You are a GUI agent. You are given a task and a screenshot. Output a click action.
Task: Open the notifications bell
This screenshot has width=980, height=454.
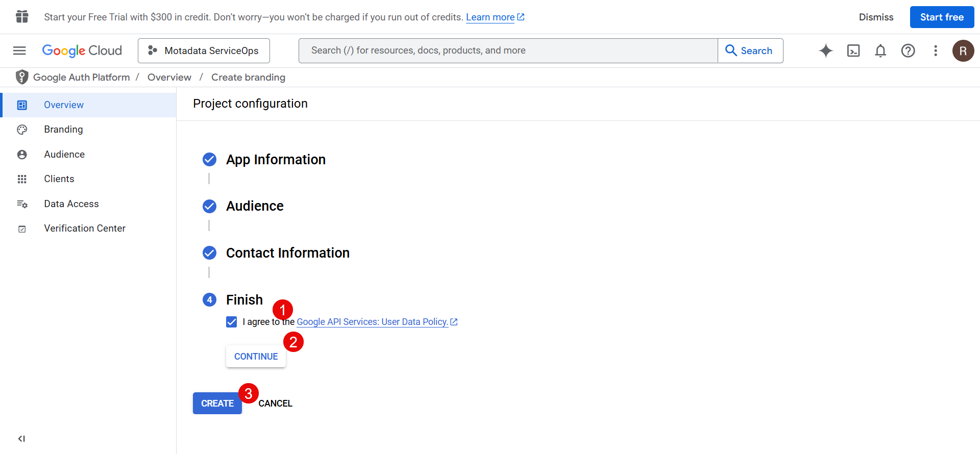pos(880,51)
